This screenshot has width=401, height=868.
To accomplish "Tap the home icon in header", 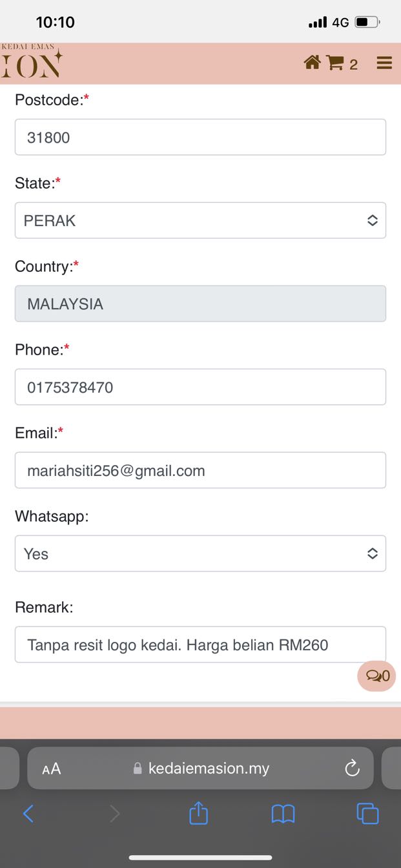I will click(x=312, y=63).
